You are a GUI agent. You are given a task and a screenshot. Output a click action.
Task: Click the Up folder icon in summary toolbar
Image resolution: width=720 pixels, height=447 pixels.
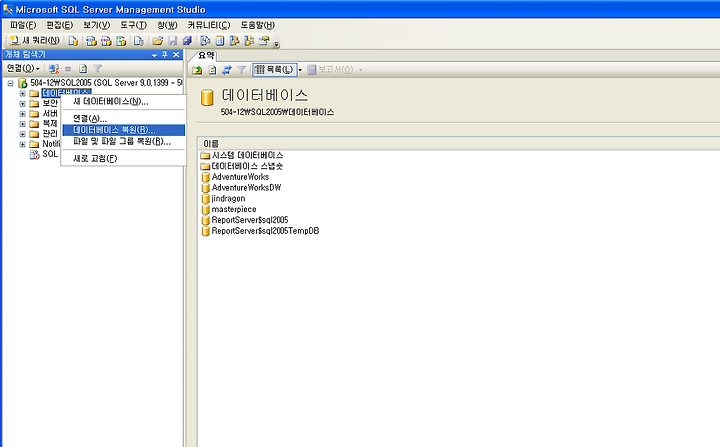tap(197, 70)
